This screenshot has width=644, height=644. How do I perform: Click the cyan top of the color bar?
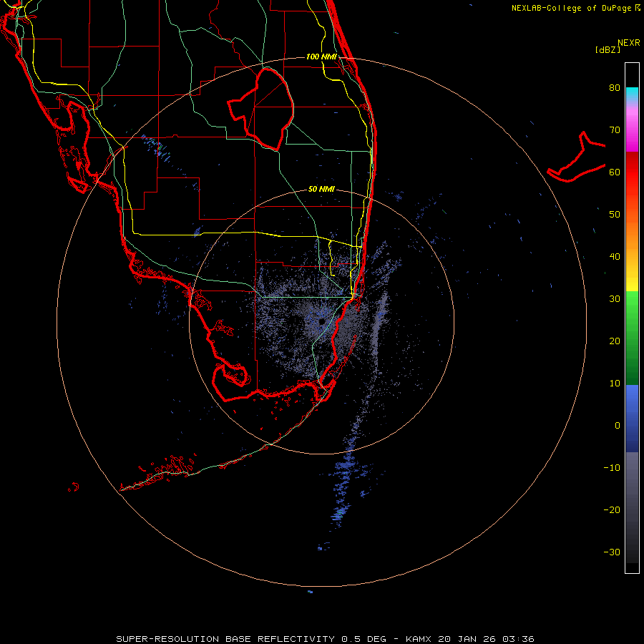[632, 91]
